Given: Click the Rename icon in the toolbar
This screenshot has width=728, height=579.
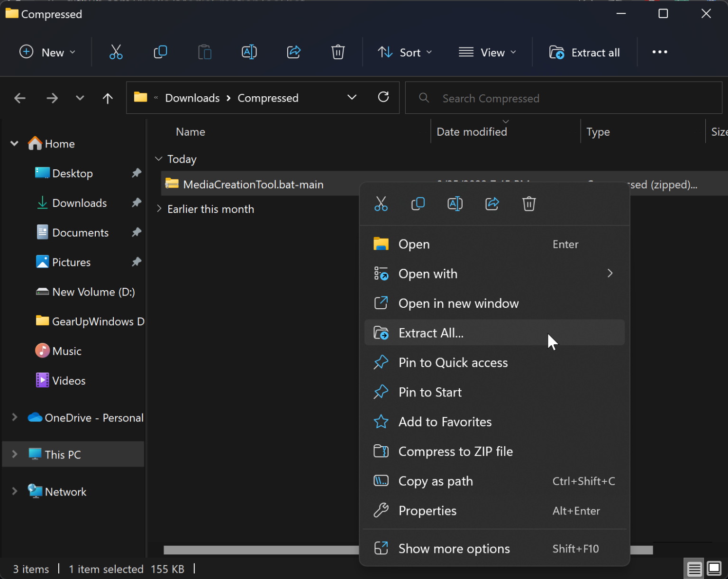Looking at the screenshot, I should pyautogui.click(x=249, y=52).
